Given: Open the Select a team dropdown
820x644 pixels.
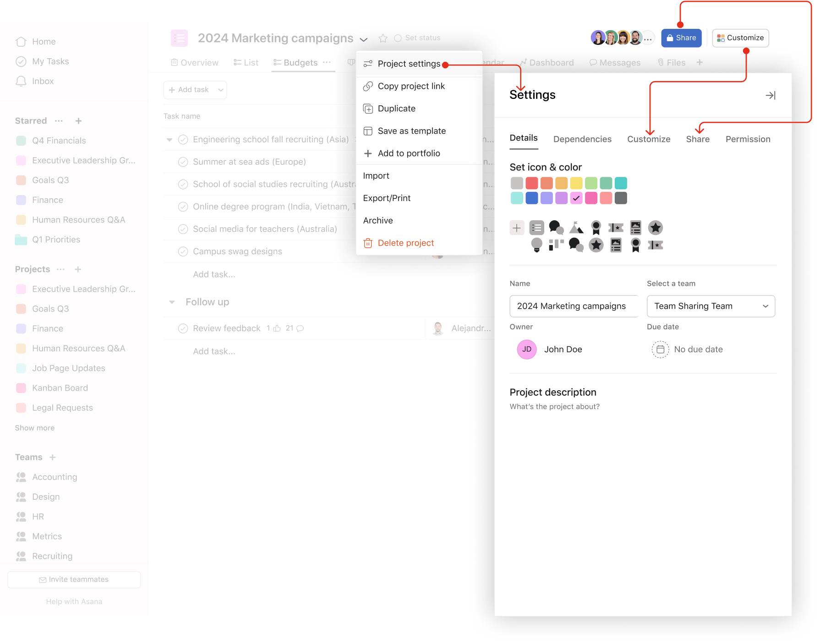Looking at the screenshot, I should (x=711, y=306).
